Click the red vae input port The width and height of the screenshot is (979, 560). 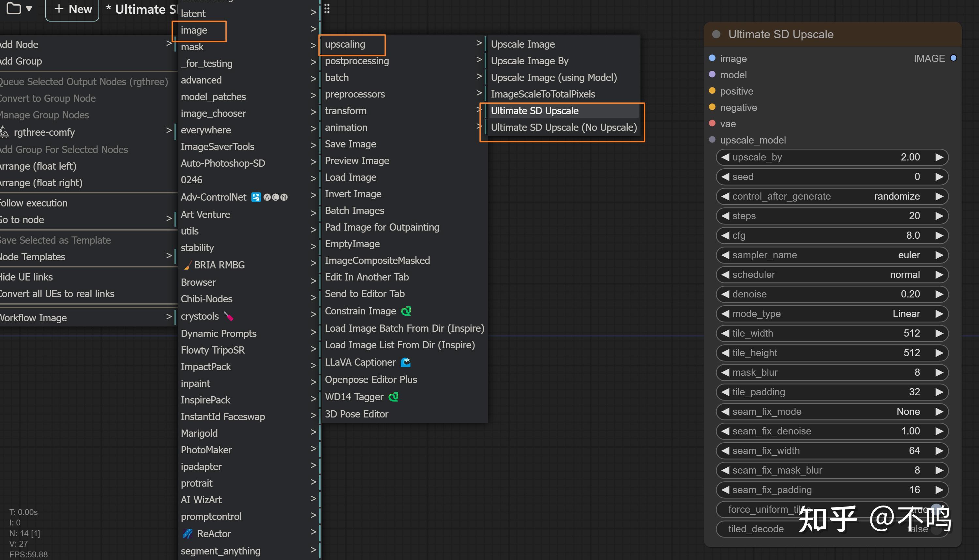tap(712, 124)
